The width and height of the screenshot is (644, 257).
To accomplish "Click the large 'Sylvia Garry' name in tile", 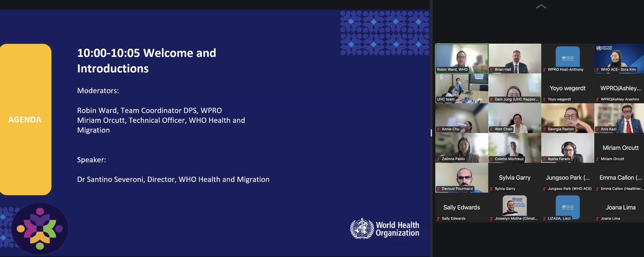I will (x=514, y=177).
